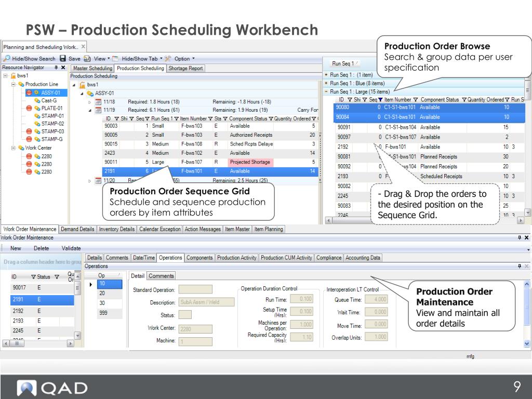Switch to the Comments sub-tab in Operations

pyautogui.click(x=161, y=276)
